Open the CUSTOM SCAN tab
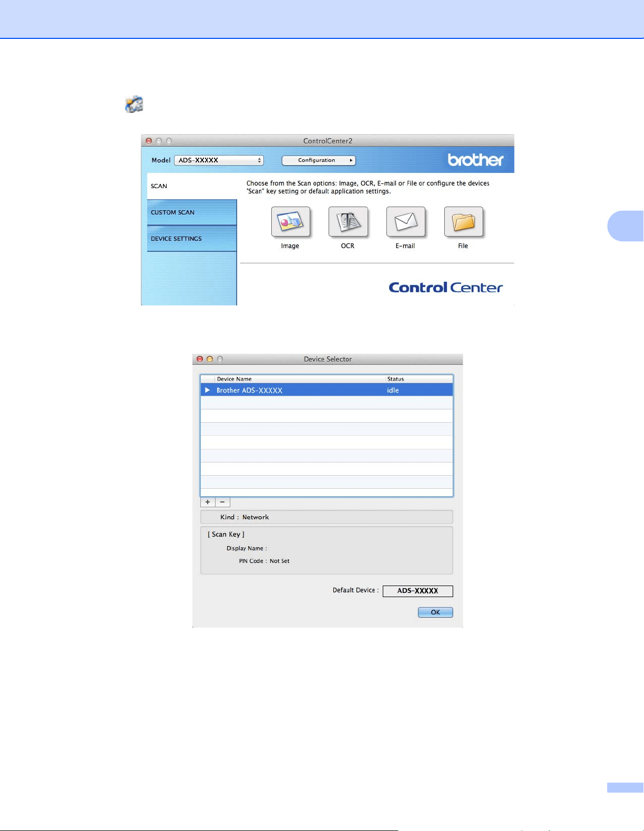Viewport: 644px width, 831px height. (192, 212)
